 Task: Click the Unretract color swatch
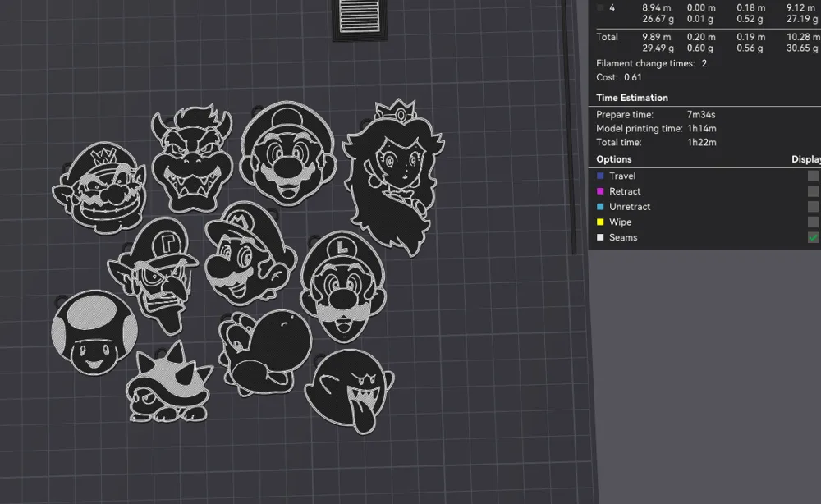point(600,207)
